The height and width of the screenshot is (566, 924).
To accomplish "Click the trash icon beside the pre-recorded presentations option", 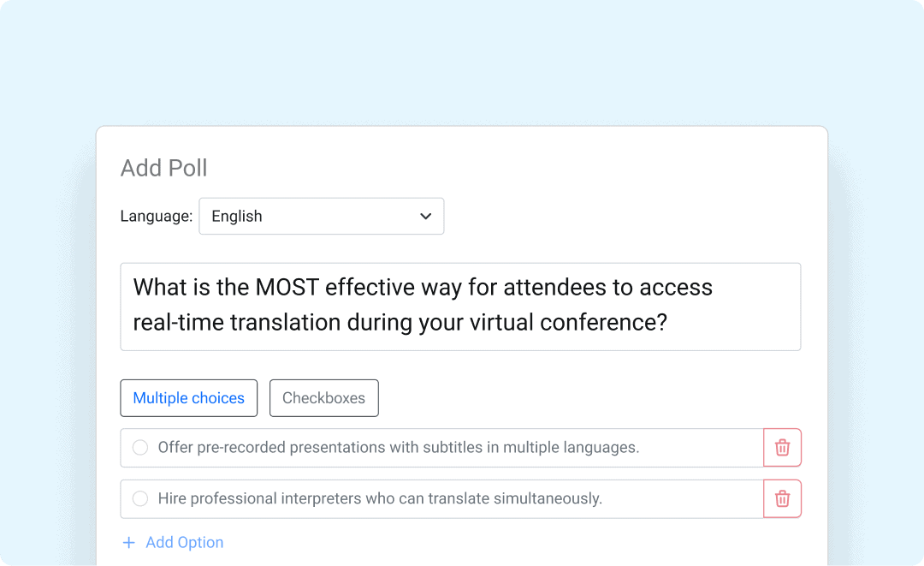I will pos(782,447).
